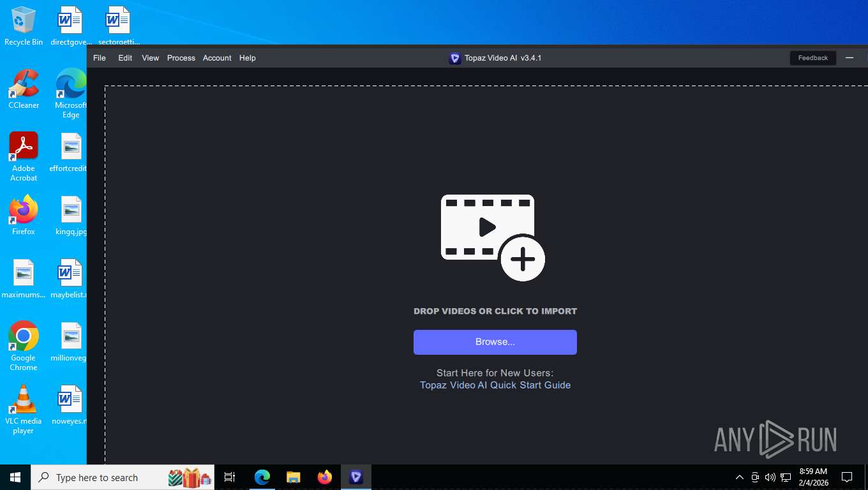This screenshot has height=490, width=868.
Task: Select the Microsoft Edge desktop shortcut
Action: click(x=71, y=94)
